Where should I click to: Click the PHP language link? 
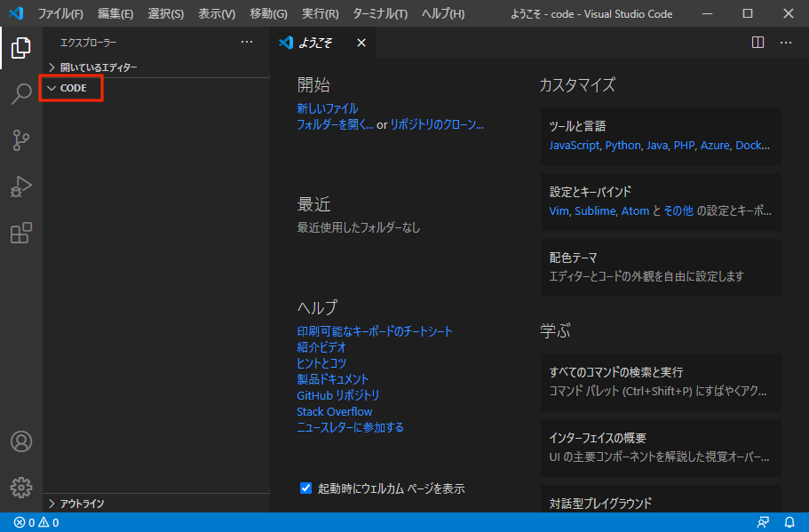(x=684, y=146)
